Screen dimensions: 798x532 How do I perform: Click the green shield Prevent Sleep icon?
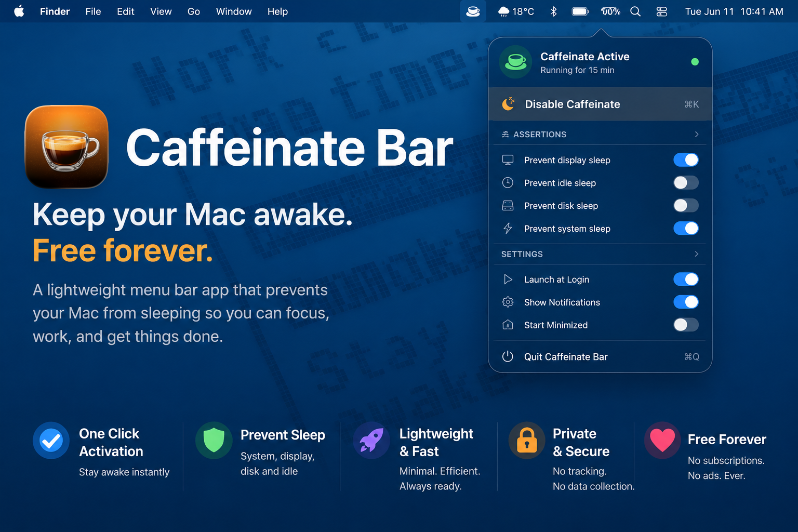(x=214, y=440)
